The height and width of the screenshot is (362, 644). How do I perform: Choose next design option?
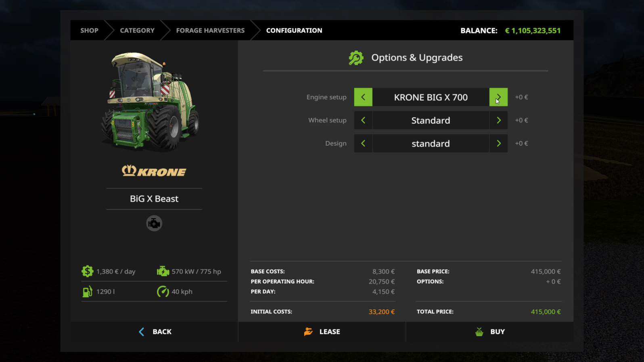pos(498,144)
